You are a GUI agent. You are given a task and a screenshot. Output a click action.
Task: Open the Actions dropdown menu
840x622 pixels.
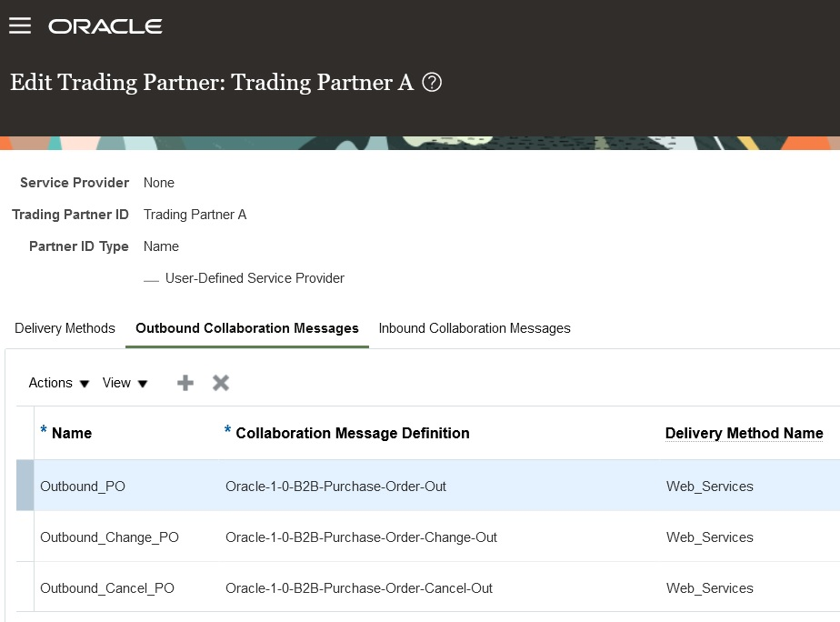(59, 383)
